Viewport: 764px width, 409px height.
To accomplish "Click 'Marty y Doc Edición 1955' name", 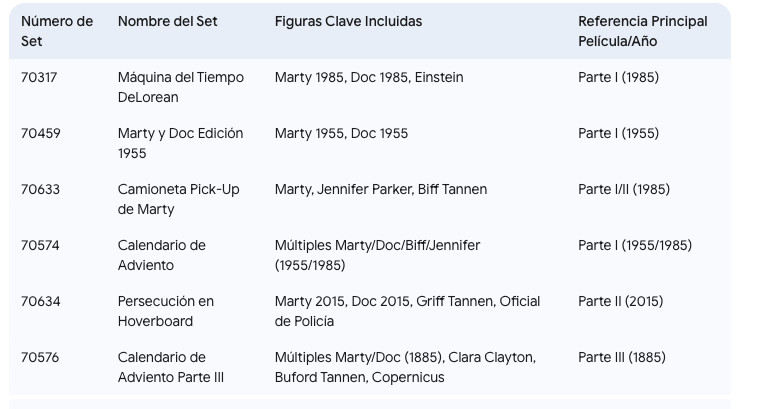I will click(180, 143).
